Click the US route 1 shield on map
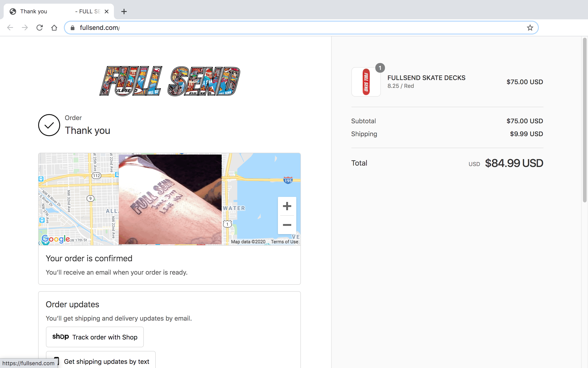The height and width of the screenshot is (368, 588). coord(227,224)
